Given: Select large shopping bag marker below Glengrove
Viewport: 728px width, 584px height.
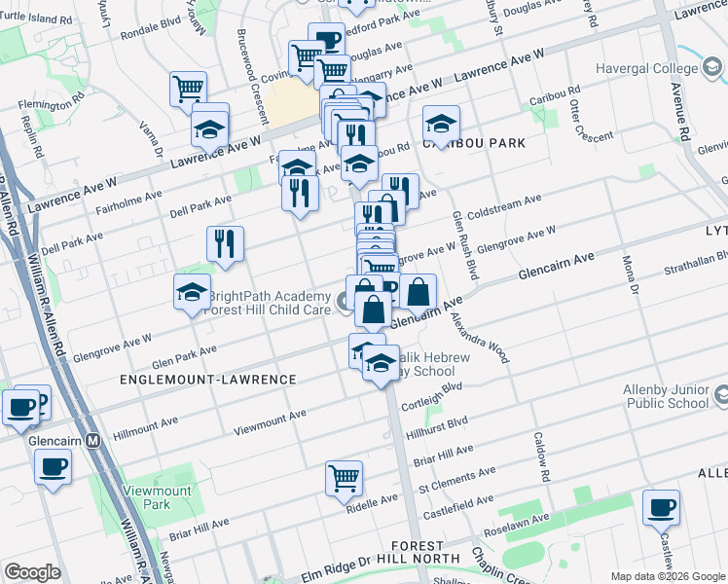Looking at the screenshot, I should pyautogui.click(x=374, y=309).
